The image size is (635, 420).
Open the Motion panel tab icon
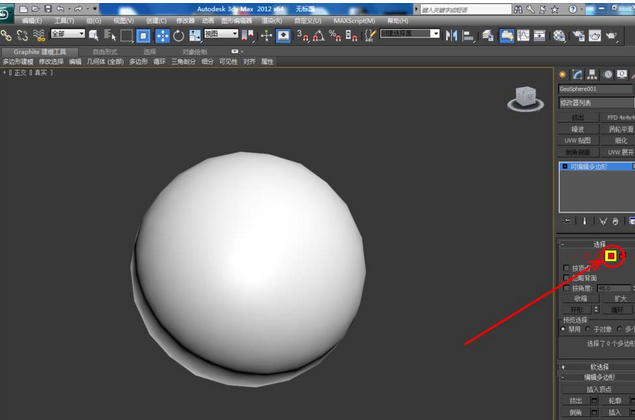coord(606,75)
